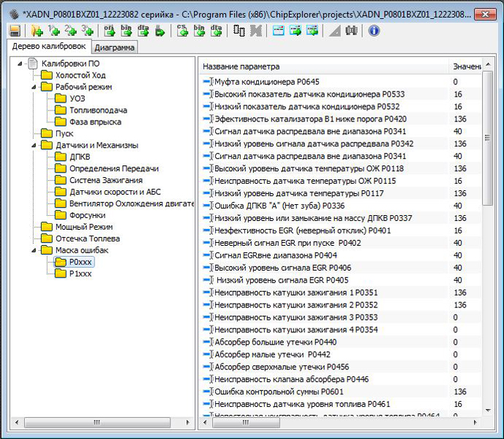
Task: Select the Дерево калибровок tab
Action: (50, 48)
